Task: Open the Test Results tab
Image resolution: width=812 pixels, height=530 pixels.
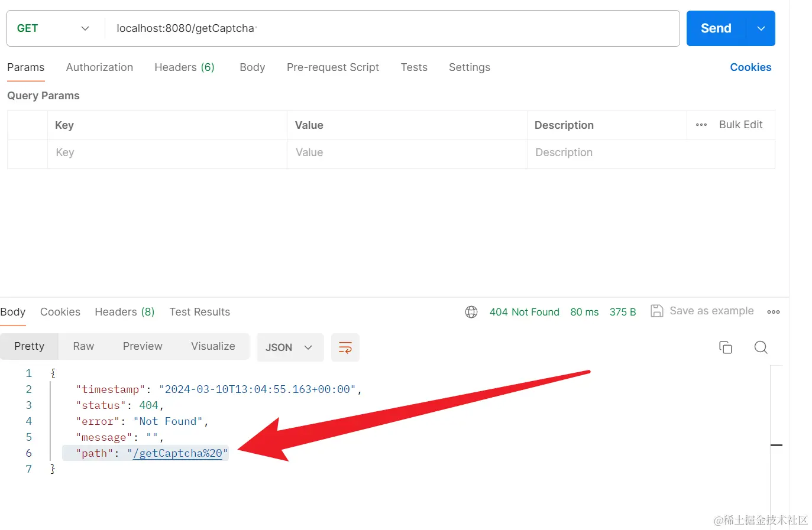Action: click(x=200, y=312)
